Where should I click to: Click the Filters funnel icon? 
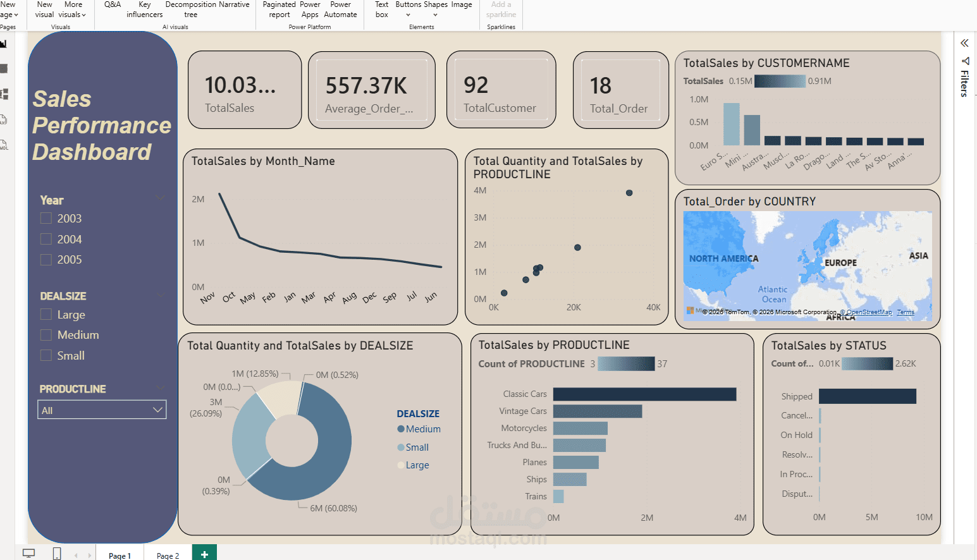click(965, 61)
